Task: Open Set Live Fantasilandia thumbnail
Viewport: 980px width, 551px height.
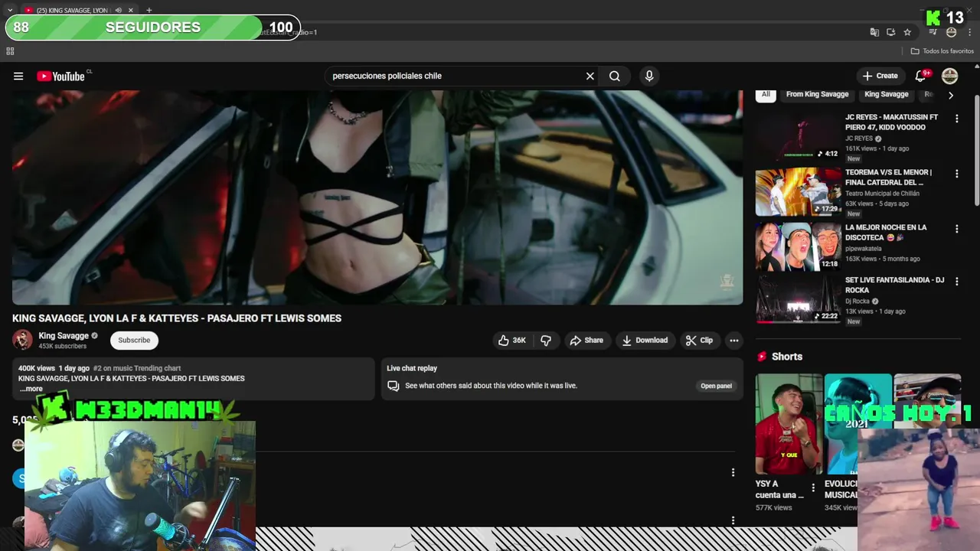Action: pos(798,300)
